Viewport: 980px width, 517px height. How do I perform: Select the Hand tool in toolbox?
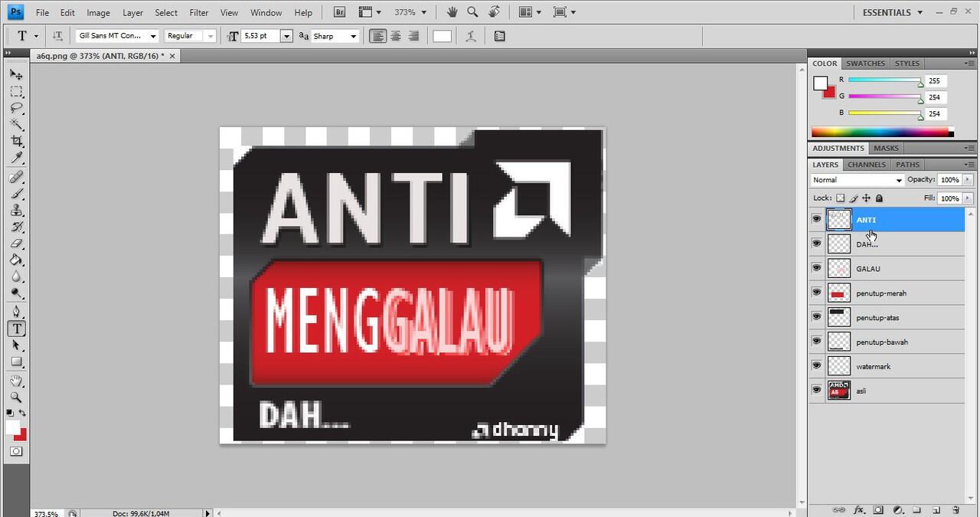click(16, 381)
